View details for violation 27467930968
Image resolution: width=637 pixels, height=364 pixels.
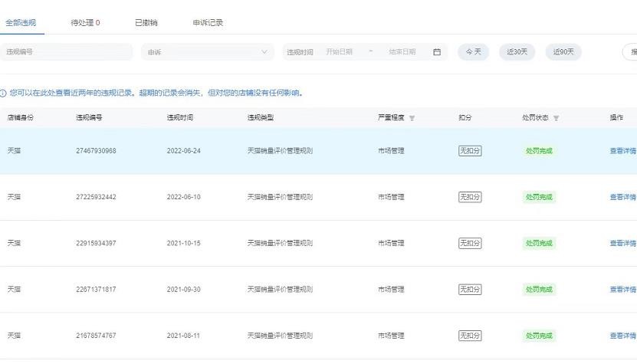coord(622,151)
